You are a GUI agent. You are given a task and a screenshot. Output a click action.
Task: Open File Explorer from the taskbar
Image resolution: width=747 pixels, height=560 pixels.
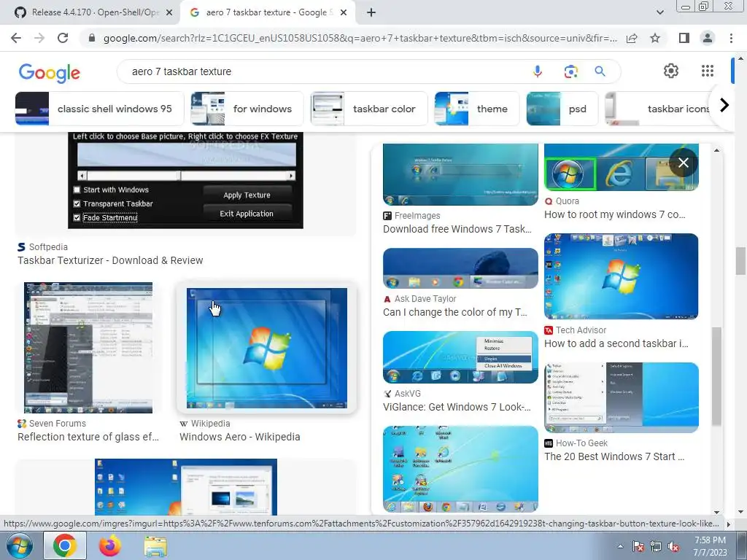pyautogui.click(x=155, y=546)
